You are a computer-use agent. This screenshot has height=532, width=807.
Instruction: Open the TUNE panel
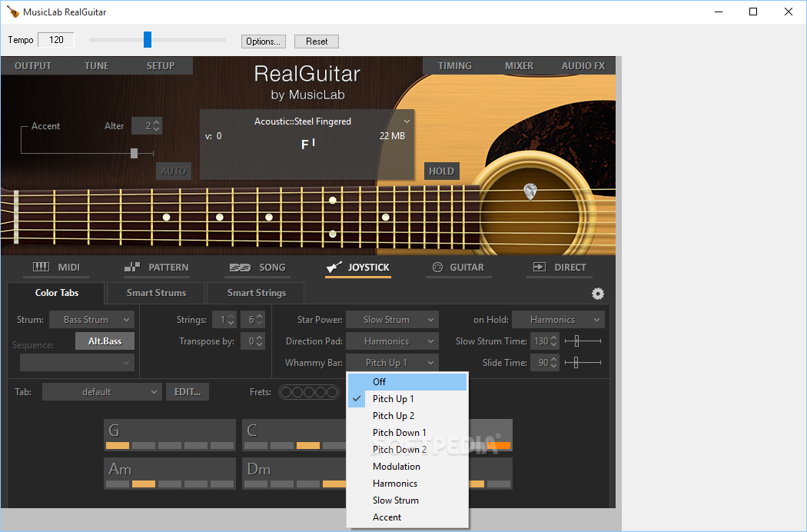(97, 66)
